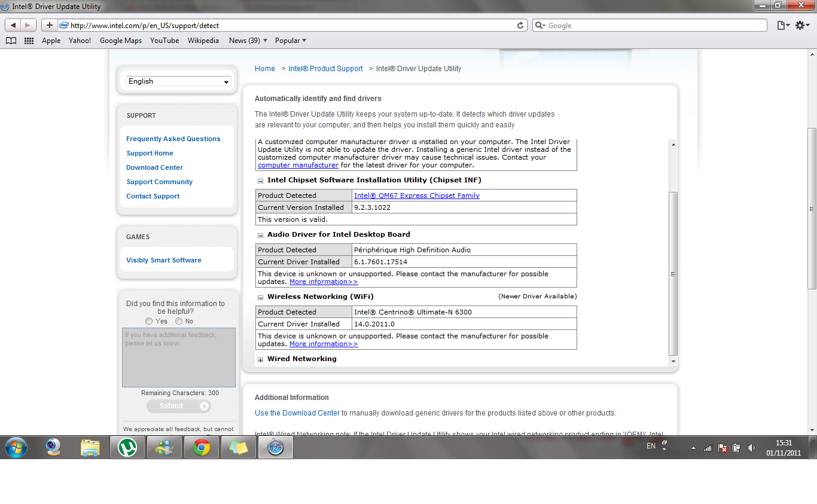Screen dimensions: 817x504
Task: Open the Support Community link
Action: click(160, 182)
